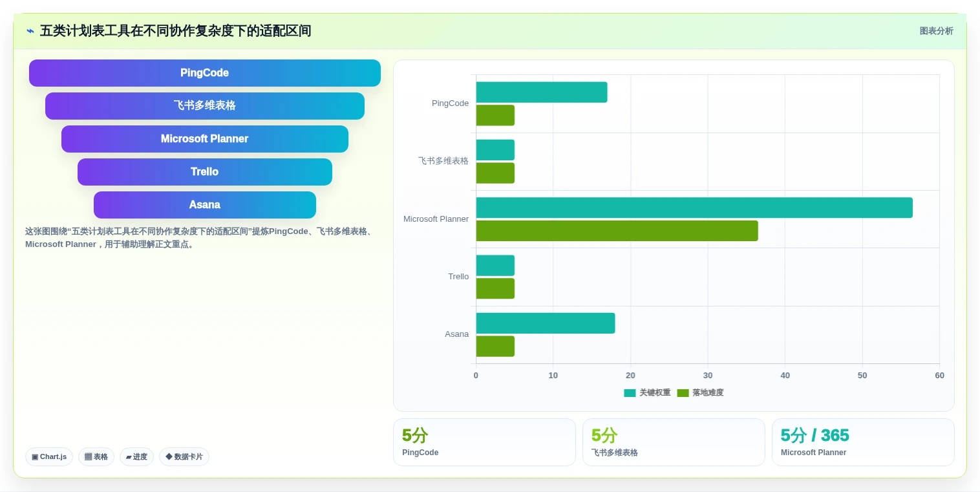The image size is (980, 492).
Task: Click PingCode's green 落地难度 bar
Action: [x=495, y=116]
